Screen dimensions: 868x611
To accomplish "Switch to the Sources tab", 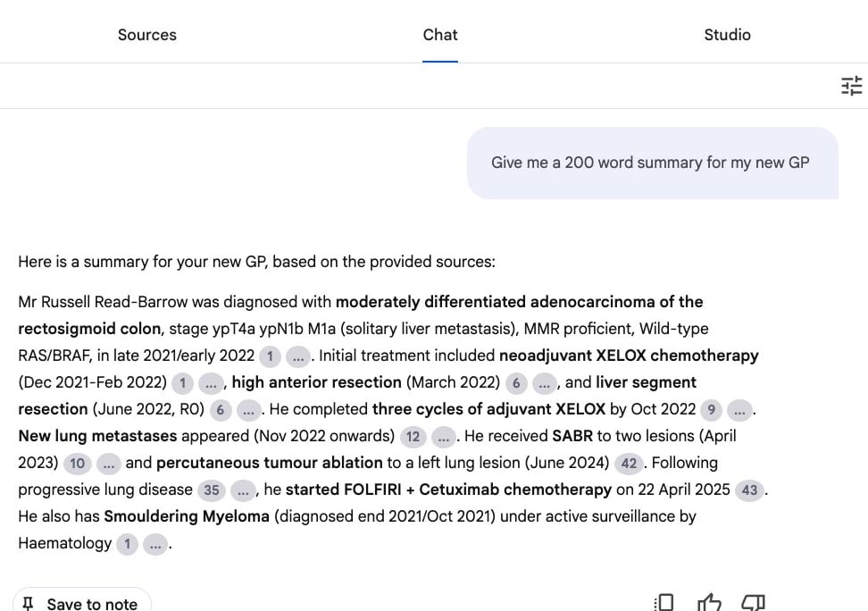I will [147, 35].
